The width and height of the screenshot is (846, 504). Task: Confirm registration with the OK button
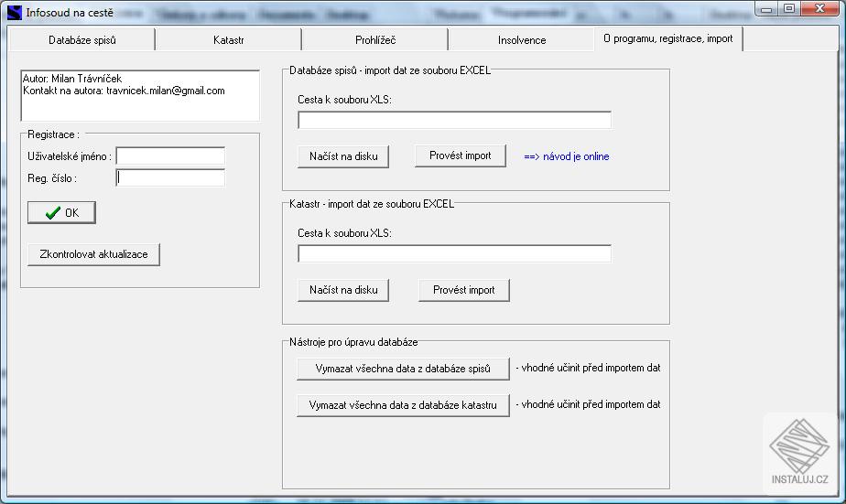61,212
